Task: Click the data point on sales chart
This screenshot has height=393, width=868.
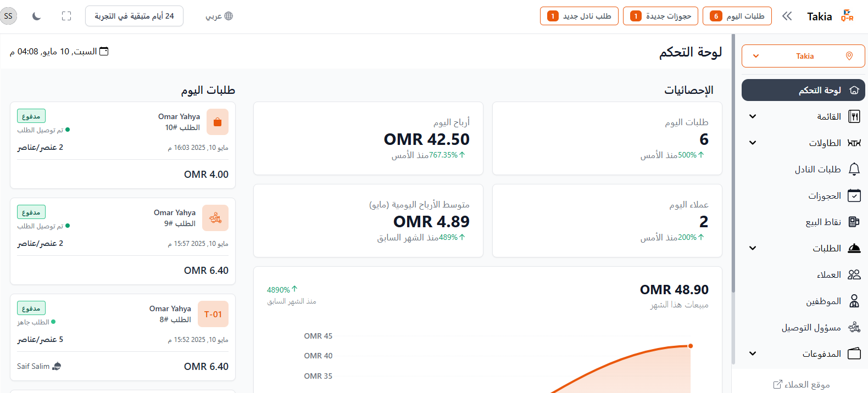Action: coord(691,346)
